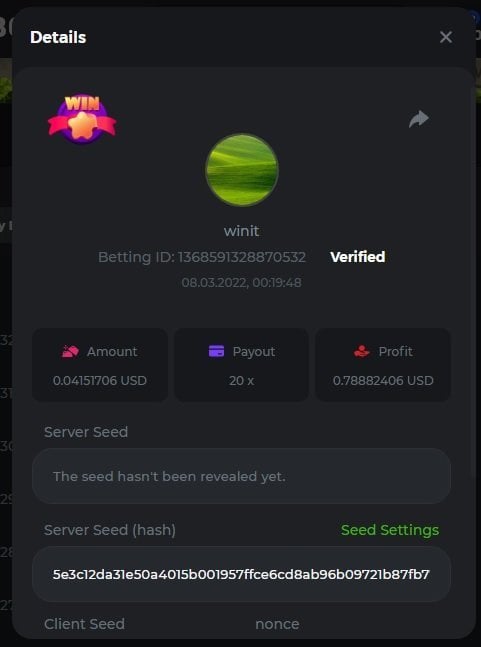Screen dimensions: 481x647
Task: Click the nonce label
Action: [x=277, y=624]
